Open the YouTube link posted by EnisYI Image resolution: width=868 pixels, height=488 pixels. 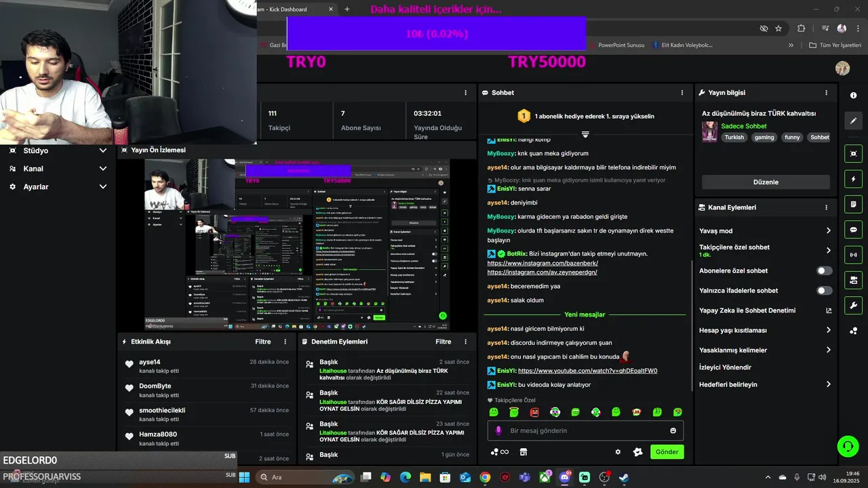587,371
